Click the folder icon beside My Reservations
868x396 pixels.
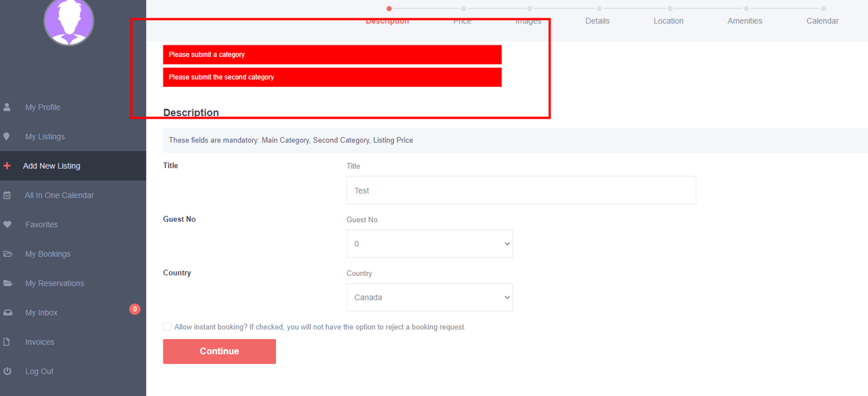coord(7,283)
